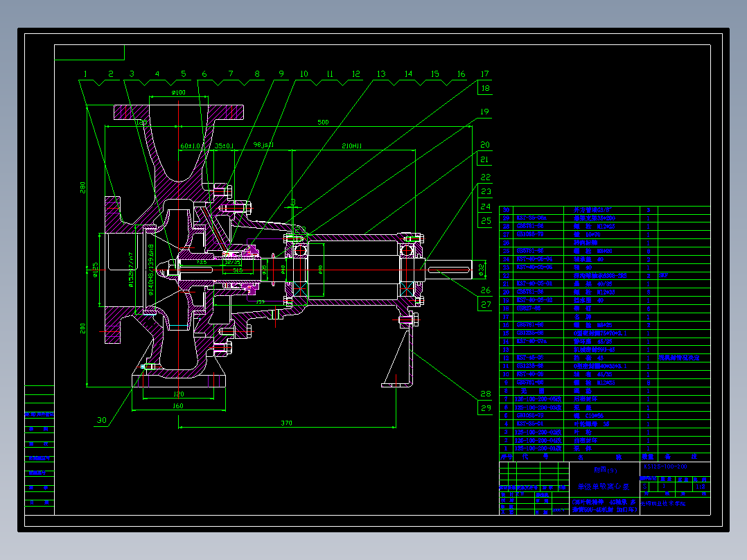Click the part name '深沟球轴承6308-2RS'
The image size is (747, 560).
(x=600, y=275)
